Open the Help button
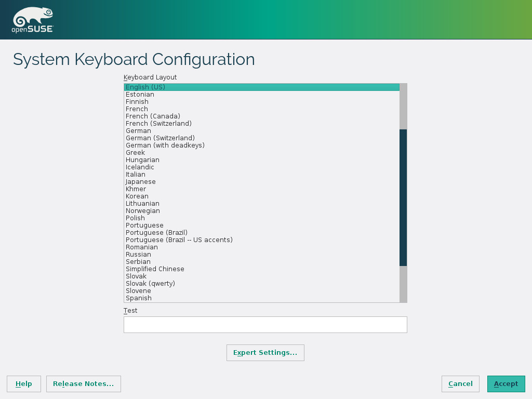 pyautogui.click(x=24, y=384)
